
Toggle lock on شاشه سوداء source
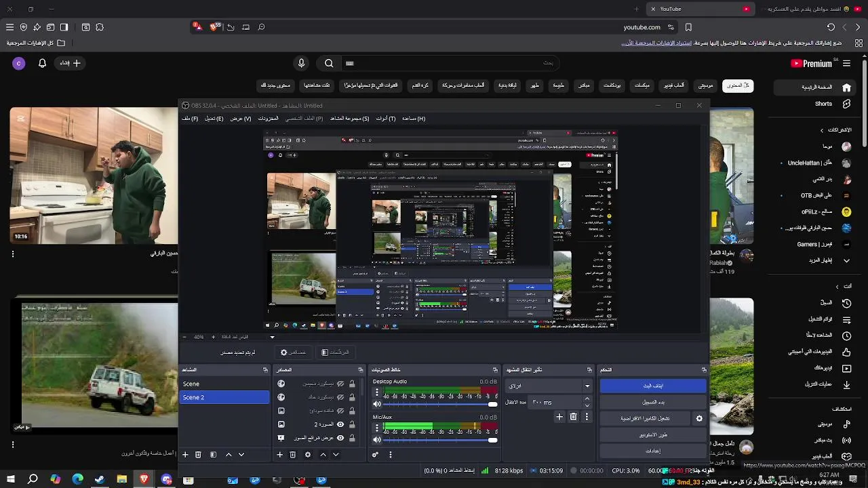(x=351, y=411)
